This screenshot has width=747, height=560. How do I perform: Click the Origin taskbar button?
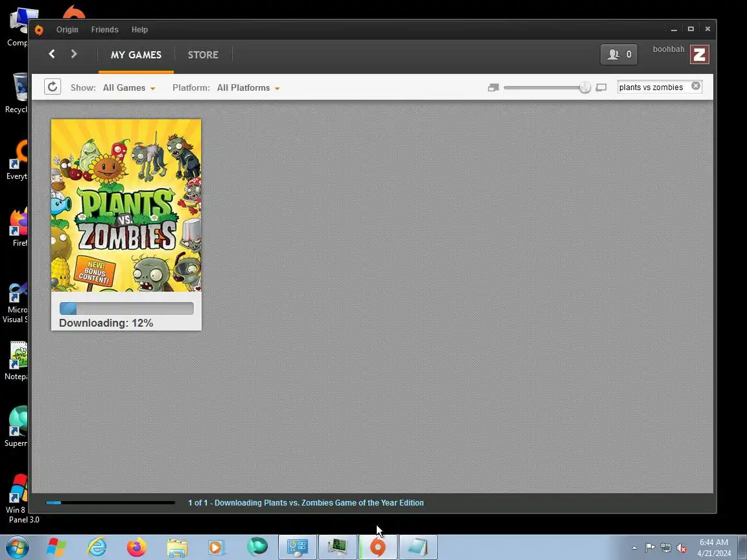378,547
